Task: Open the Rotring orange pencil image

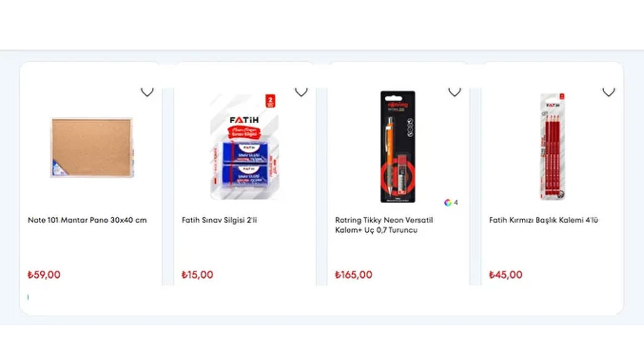Action: pyautogui.click(x=397, y=147)
